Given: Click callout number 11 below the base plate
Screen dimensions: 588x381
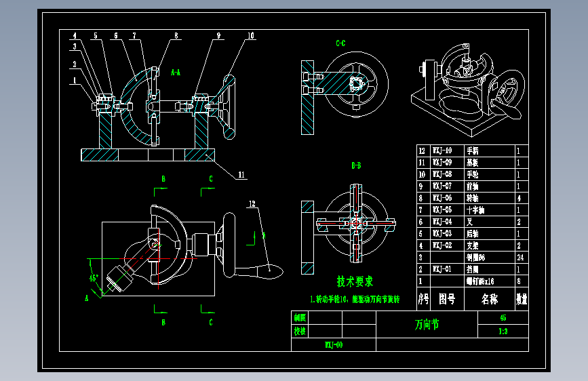Looking at the screenshot, I should click(241, 175).
